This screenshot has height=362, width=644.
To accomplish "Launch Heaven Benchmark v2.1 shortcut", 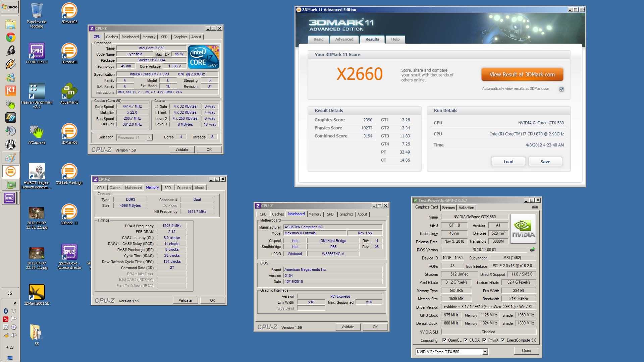I will click(37, 96).
